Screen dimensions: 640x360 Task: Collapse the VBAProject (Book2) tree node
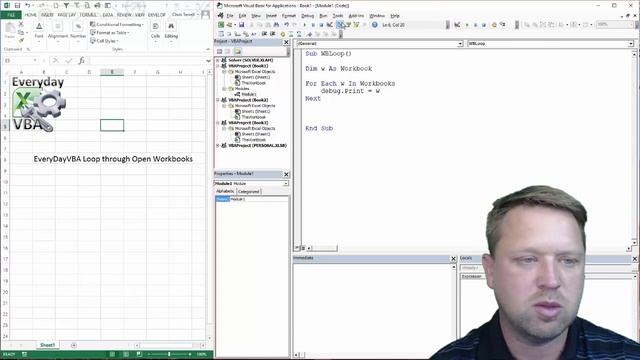click(x=218, y=100)
